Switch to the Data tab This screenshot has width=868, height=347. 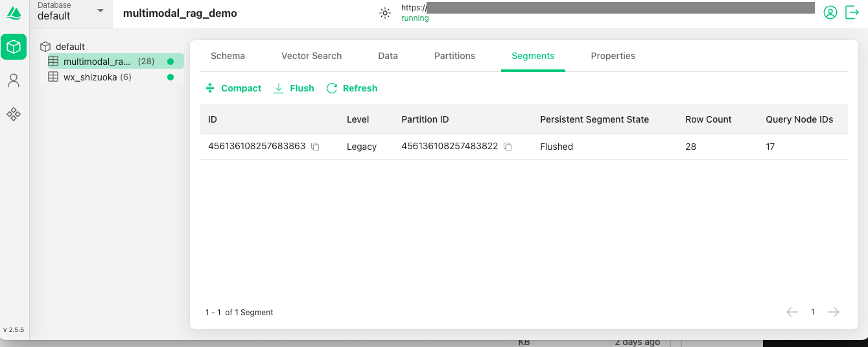[x=388, y=56]
